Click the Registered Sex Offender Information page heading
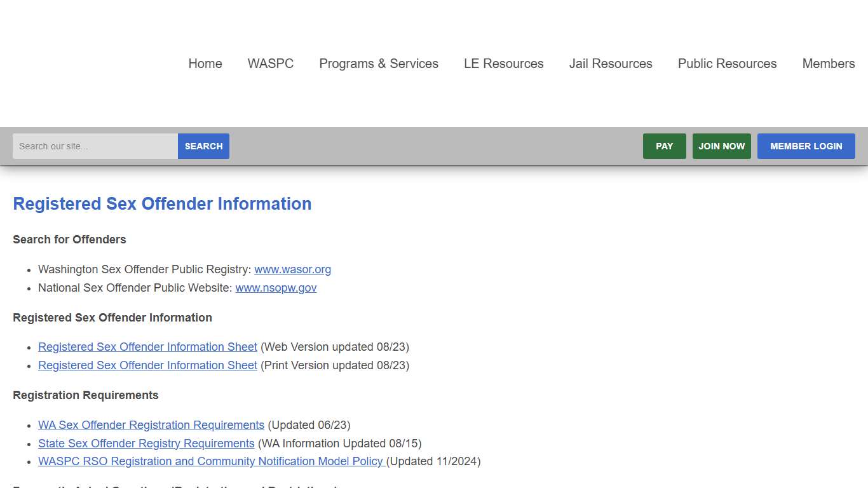 click(162, 204)
